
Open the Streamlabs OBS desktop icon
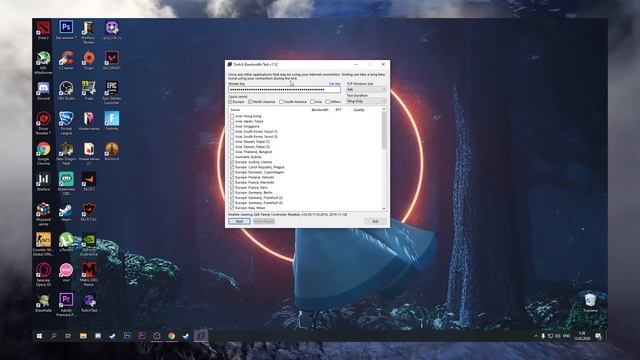pos(66,183)
